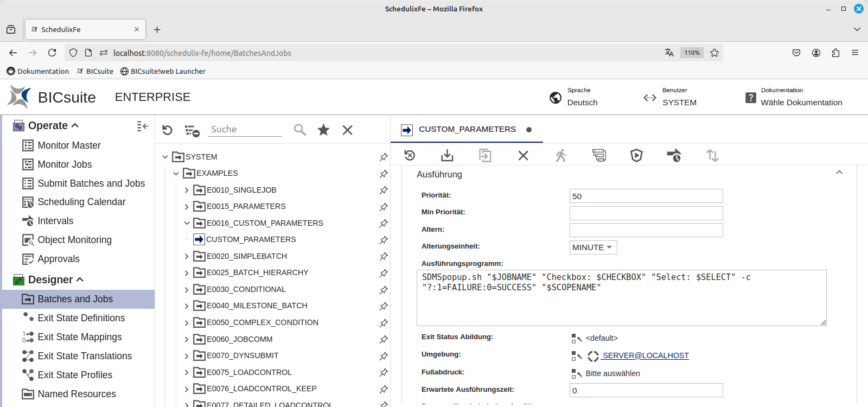Collapse the Designer menu group

80,279
